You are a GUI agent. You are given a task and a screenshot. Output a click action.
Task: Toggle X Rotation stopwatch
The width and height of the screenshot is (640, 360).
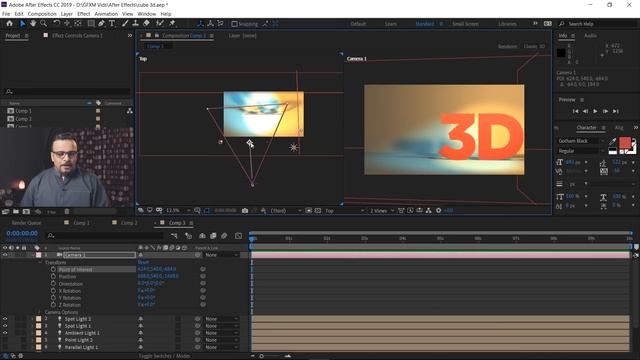pyautogui.click(x=53, y=291)
